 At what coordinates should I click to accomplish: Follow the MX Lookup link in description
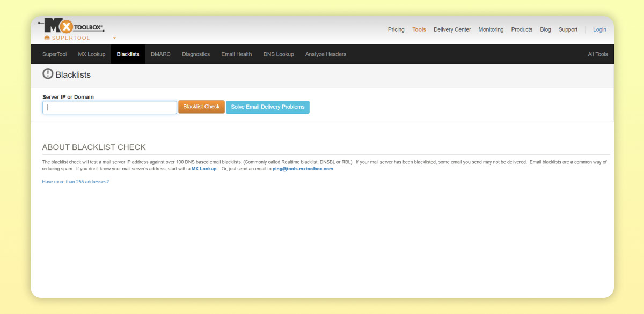point(204,169)
